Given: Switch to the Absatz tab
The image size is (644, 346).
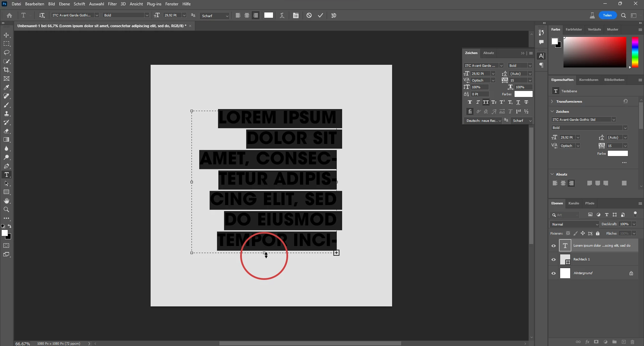Looking at the screenshot, I should [488, 53].
